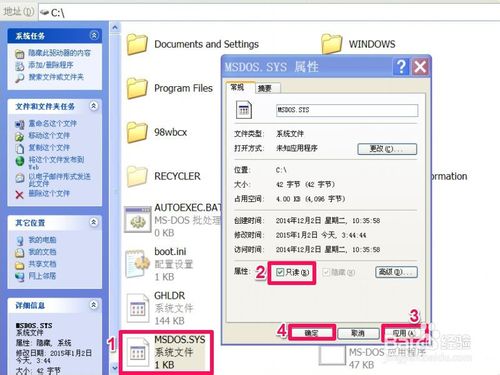Screen dimensions: 500x375
Task: Select the Program Files folder
Action: pos(170,88)
